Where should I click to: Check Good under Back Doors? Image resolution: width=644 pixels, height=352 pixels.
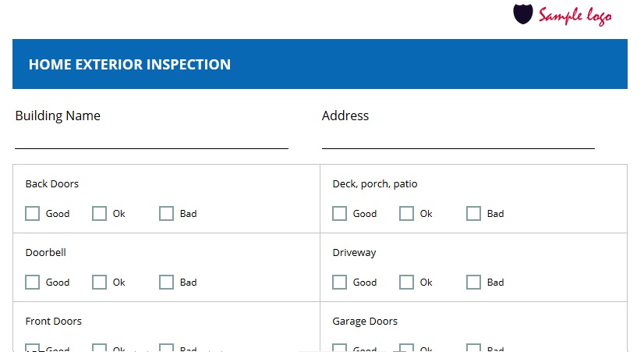pos(33,213)
